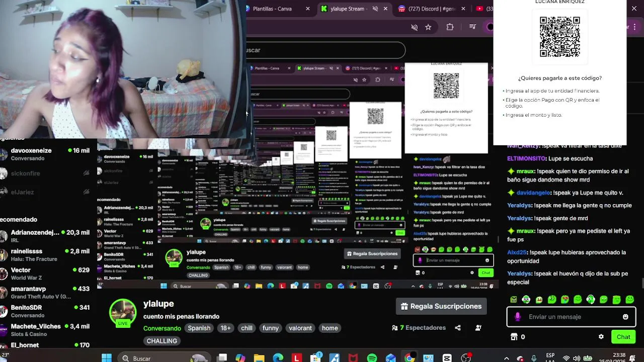Open Google Chrome from taskbar
Viewport: 644px width, 362px height.
[x=410, y=358]
